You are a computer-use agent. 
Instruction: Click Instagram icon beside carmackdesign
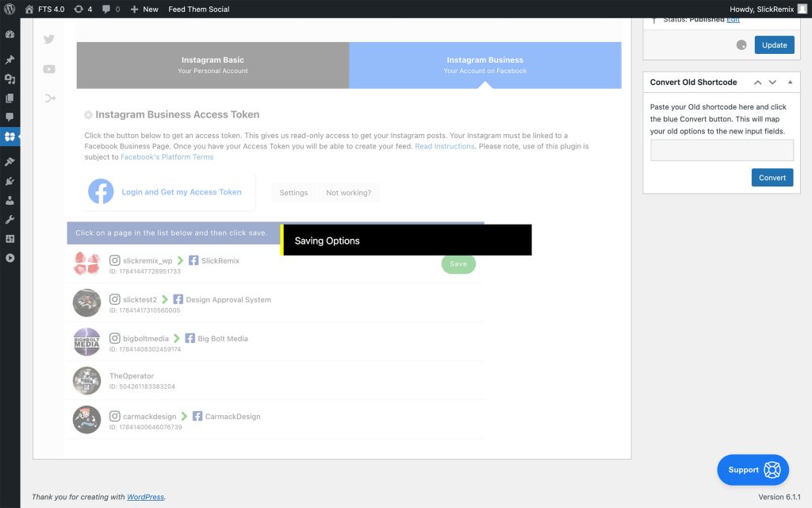[115, 416]
